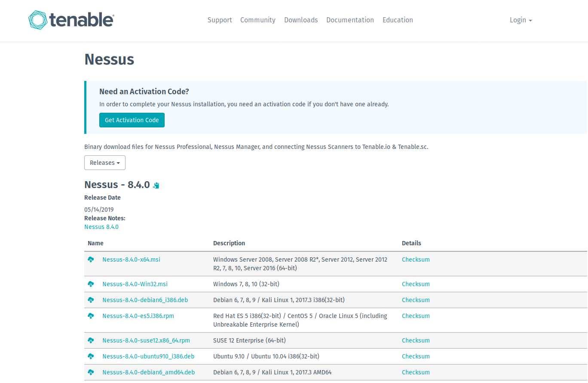This screenshot has width=588, height=383.
Task: Click the Get Activation Code button
Action: pyautogui.click(x=132, y=120)
